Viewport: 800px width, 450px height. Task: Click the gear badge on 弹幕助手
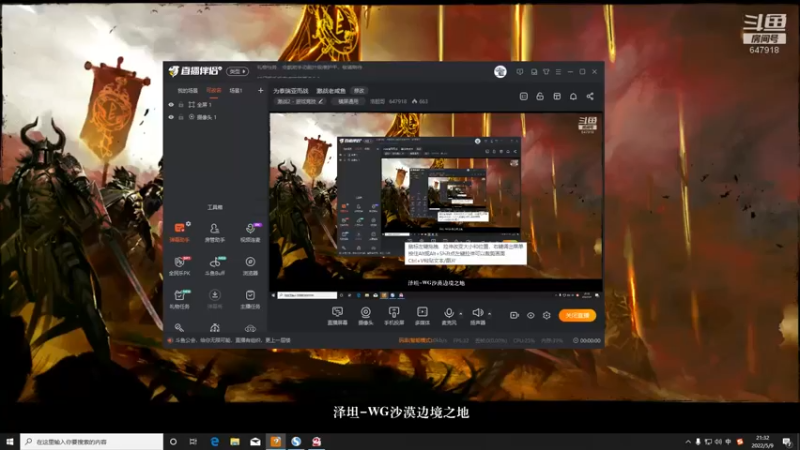[x=188, y=223]
